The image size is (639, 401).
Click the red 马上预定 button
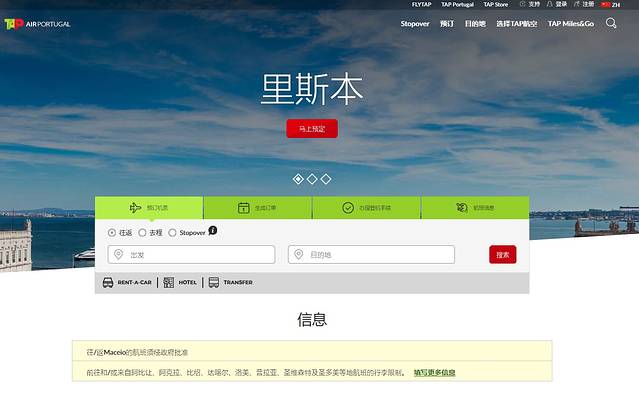312,129
